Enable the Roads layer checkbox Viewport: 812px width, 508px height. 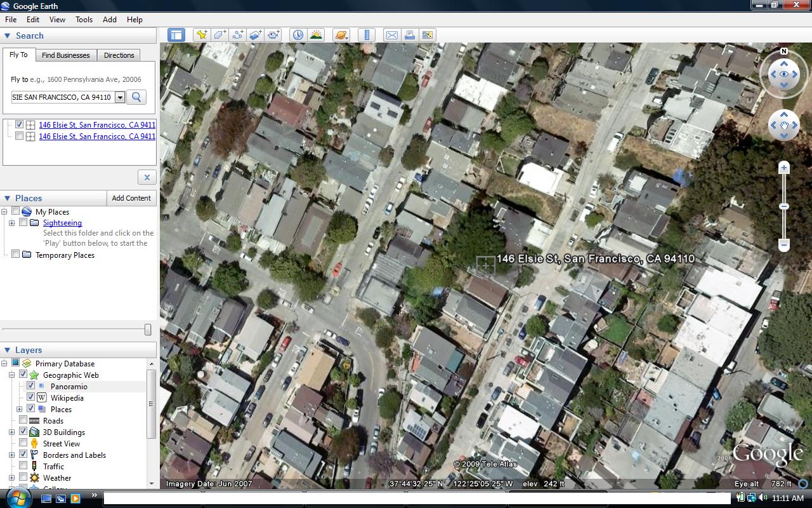coord(23,420)
